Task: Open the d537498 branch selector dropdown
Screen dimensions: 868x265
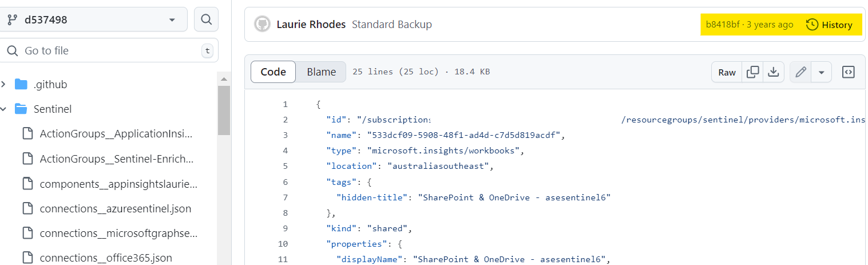Action: [x=93, y=19]
